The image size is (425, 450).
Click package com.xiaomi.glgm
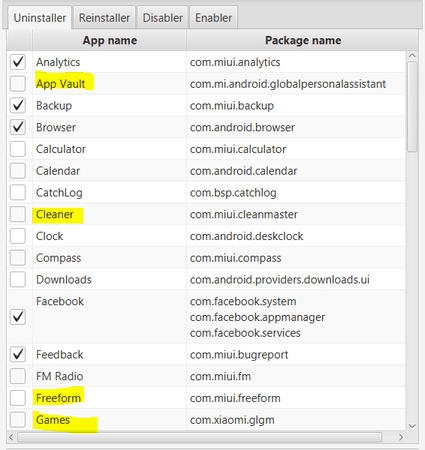(232, 420)
